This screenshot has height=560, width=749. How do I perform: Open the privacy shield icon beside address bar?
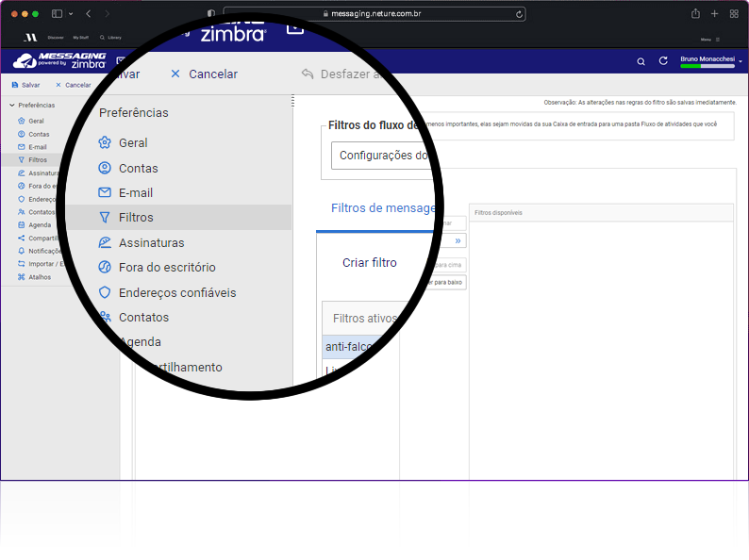[211, 14]
